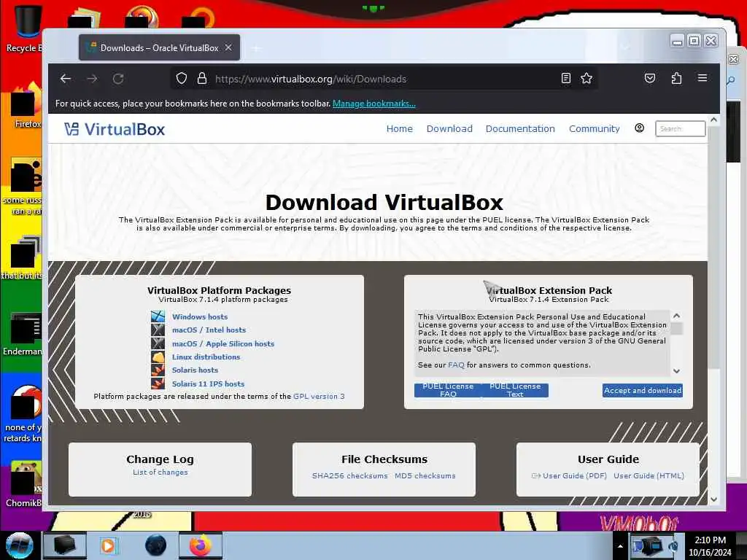This screenshot has height=560, width=747.
Task: Open the Documentation nav item
Action: [520, 128]
